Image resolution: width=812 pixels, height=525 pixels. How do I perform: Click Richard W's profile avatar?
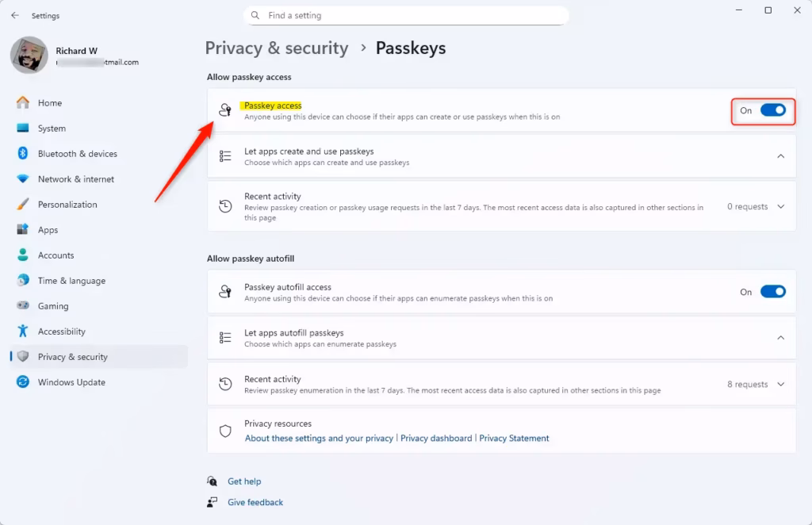tap(29, 56)
